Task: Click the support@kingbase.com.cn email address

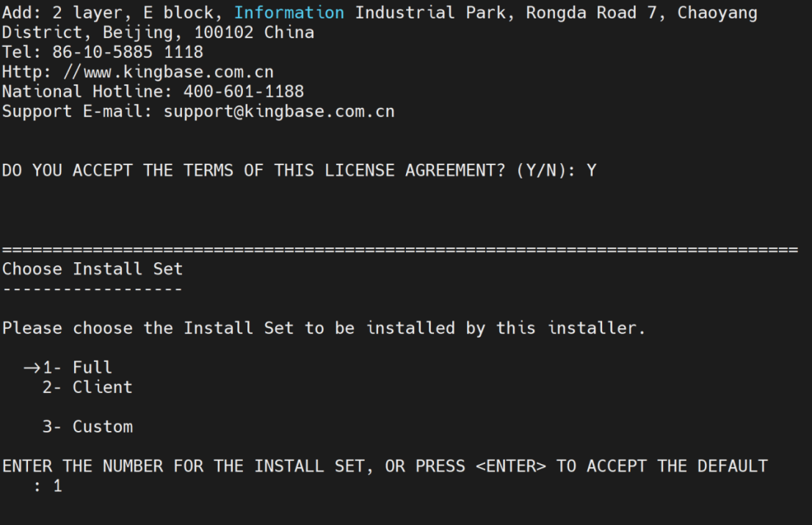Action: coord(279,112)
